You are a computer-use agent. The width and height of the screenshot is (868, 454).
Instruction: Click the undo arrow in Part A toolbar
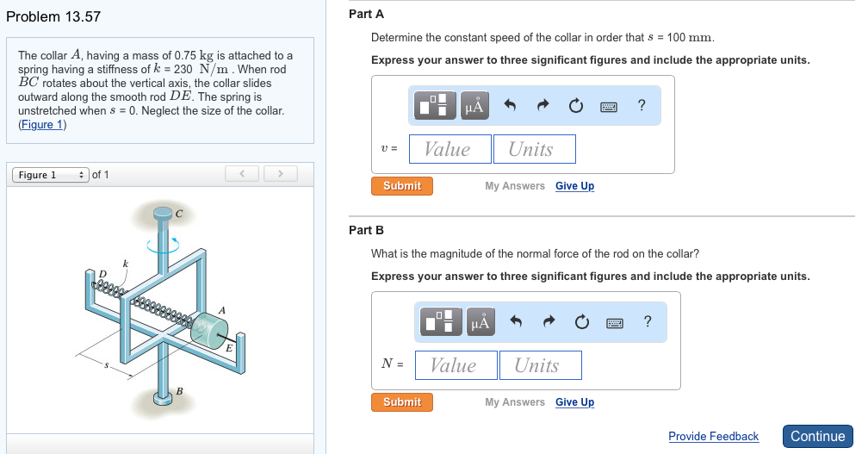click(510, 106)
